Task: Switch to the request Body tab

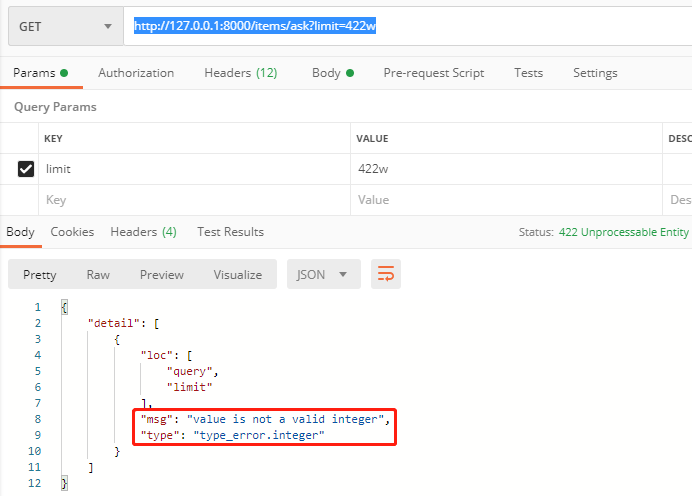Action: pyautogui.click(x=332, y=73)
